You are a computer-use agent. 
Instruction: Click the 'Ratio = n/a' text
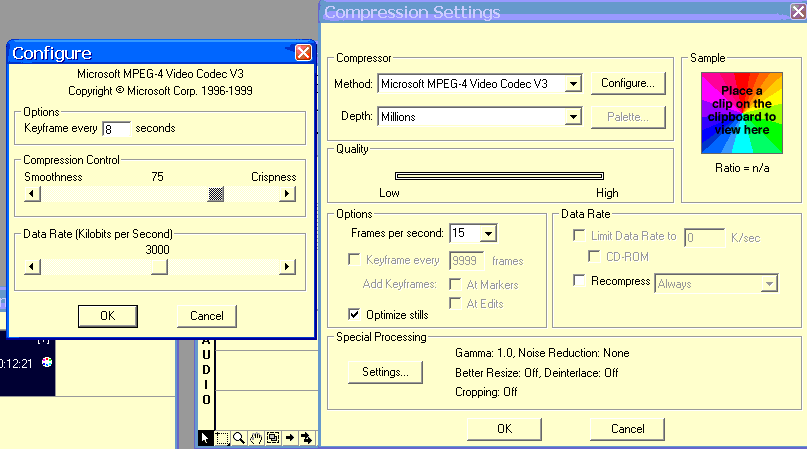pos(742,168)
